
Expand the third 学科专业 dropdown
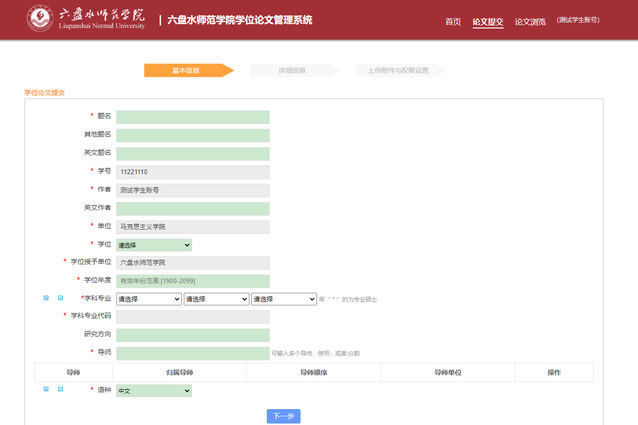coord(283,299)
